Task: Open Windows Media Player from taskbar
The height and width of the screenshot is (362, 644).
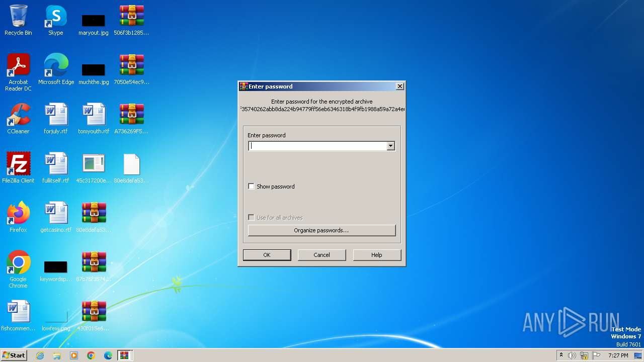Action: tap(74, 355)
